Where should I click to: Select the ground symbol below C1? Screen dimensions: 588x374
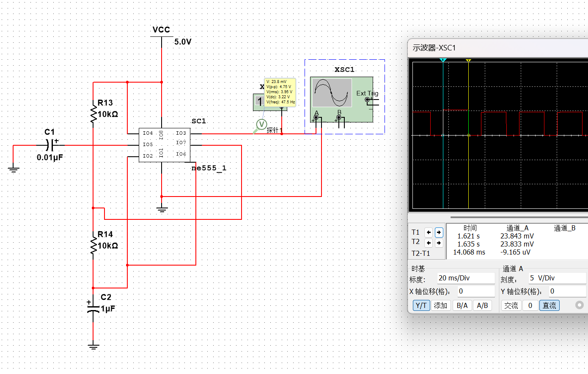pyautogui.click(x=14, y=170)
